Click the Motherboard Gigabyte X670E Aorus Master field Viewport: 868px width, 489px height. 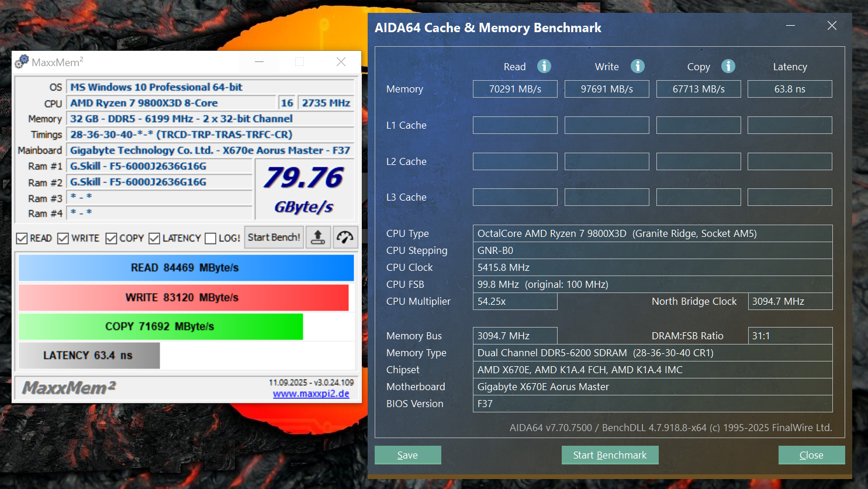pos(652,387)
